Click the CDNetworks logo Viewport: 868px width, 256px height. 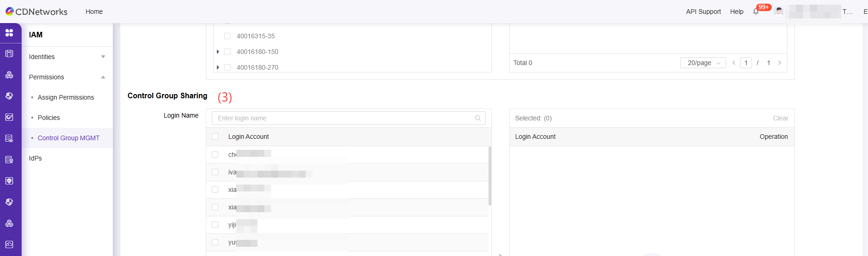tap(36, 12)
